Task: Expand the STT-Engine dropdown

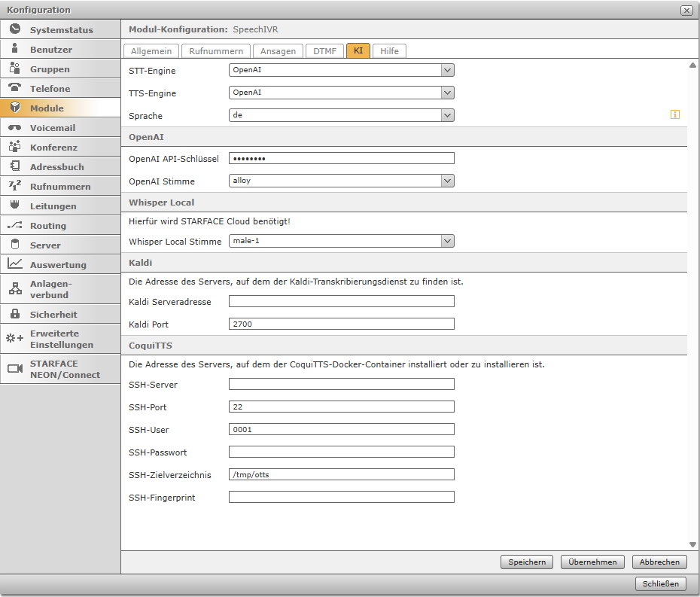Action: click(447, 70)
